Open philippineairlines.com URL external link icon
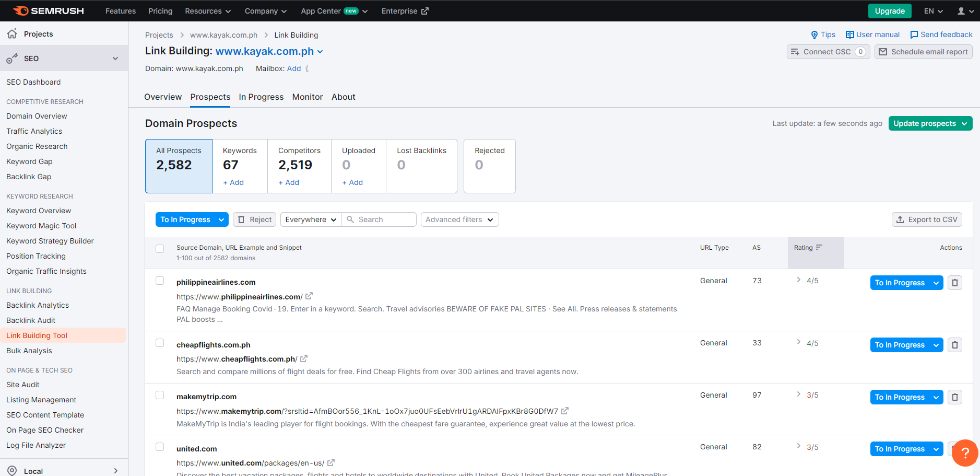 tap(309, 296)
